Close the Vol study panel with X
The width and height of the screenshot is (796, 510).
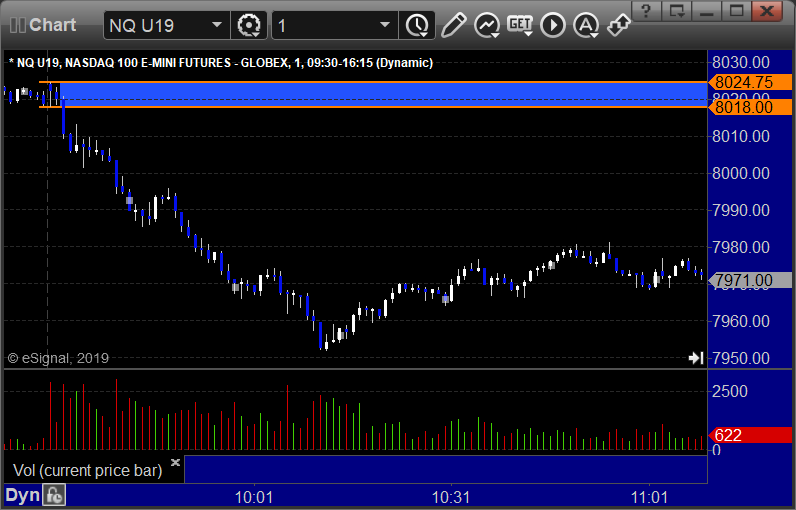point(175,462)
